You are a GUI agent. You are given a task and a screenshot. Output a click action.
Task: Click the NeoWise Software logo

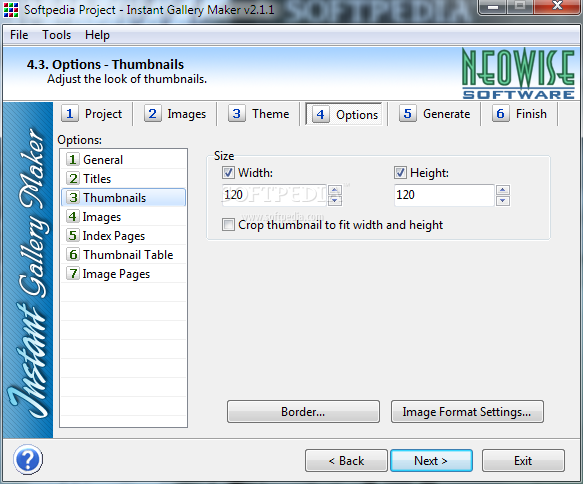518,74
